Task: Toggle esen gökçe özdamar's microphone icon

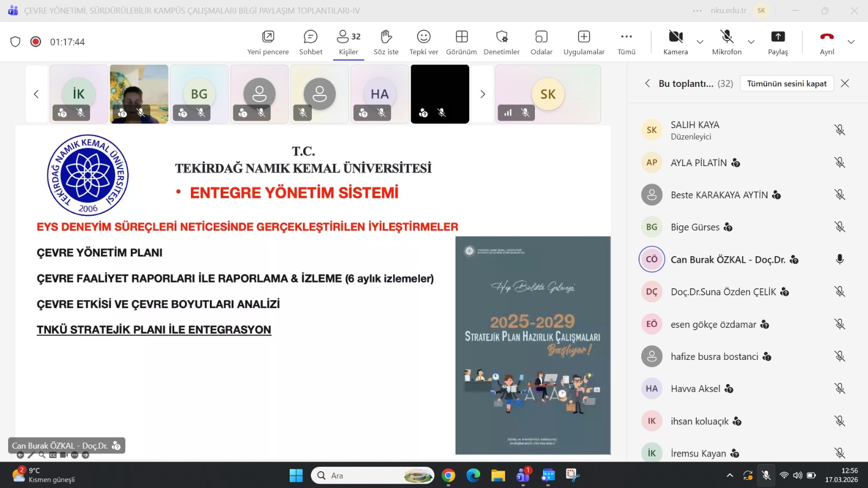Action: point(840,324)
